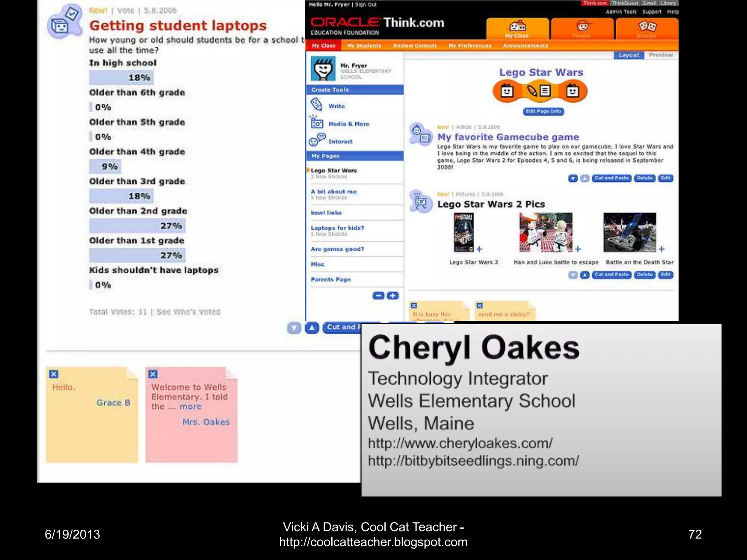Image resolution: width=747 pixels, height=560 pixels.
Task: Click Mr. Fryer's avatar picture
Action: tap(323, 68)
